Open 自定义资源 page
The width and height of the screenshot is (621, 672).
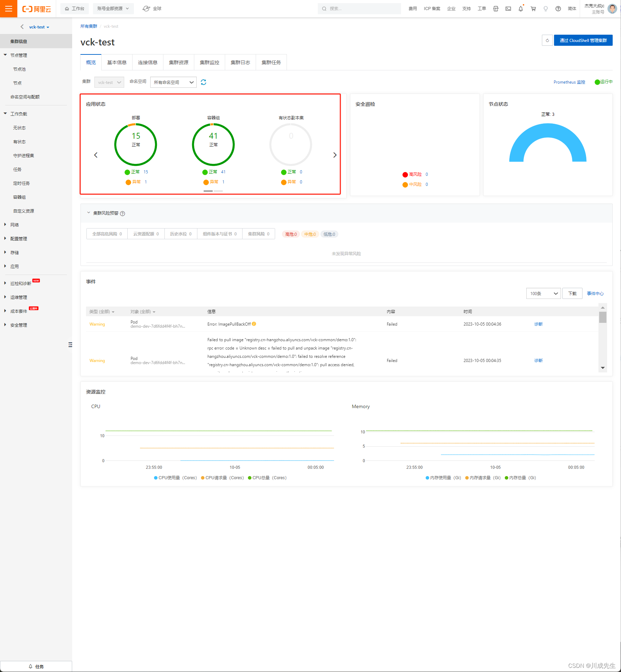[x=24, y=211]
